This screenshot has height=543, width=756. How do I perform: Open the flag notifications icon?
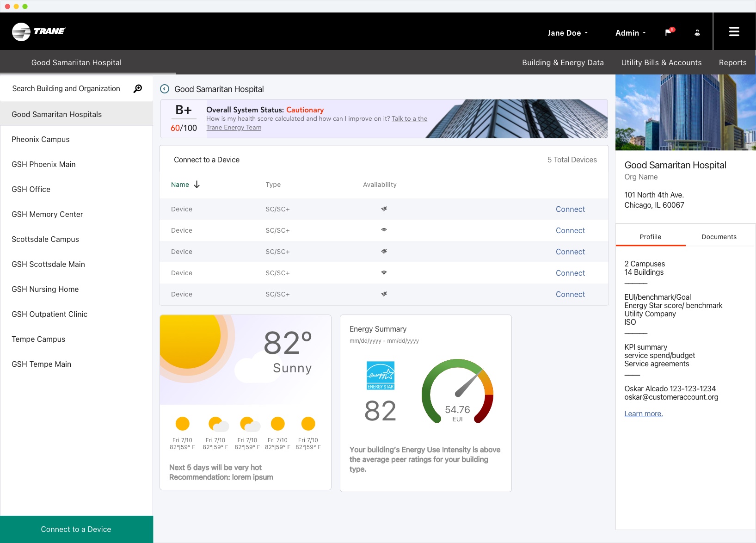point(669,32)
